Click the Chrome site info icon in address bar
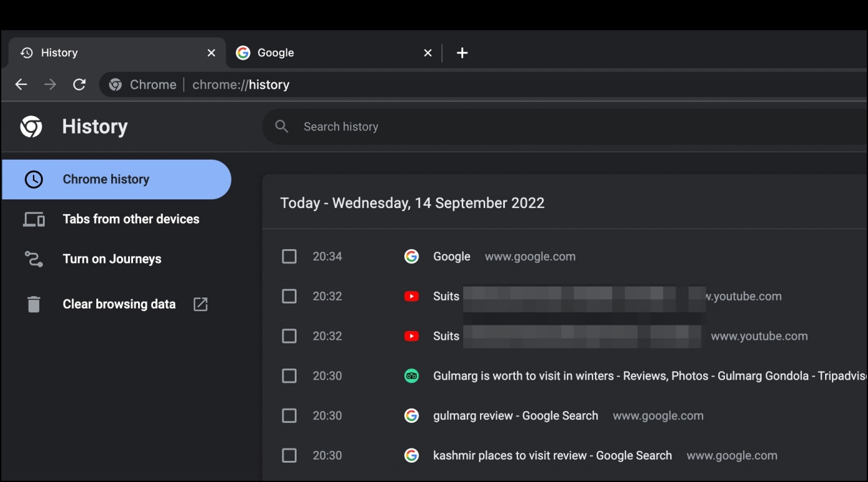Image resolution: width=868 pixels, height=482 pixels. [x=116, y=84]
